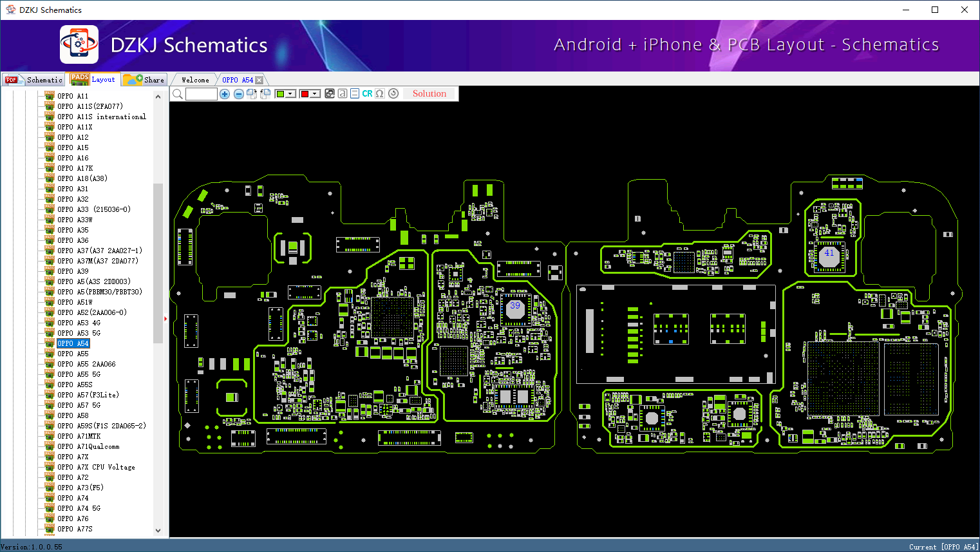Close the OPPO A54 document tab

click(x=259, y=80)
